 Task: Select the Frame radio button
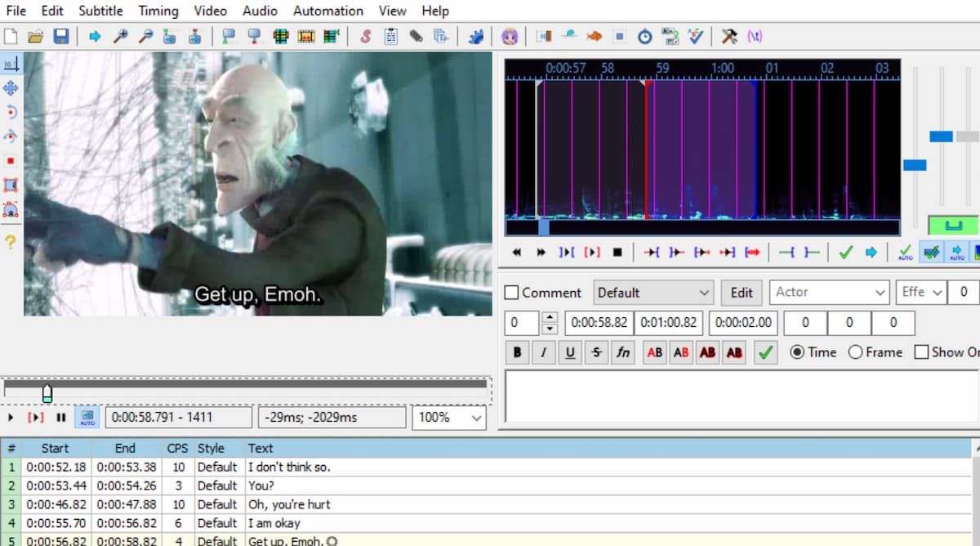pos(855,352)
